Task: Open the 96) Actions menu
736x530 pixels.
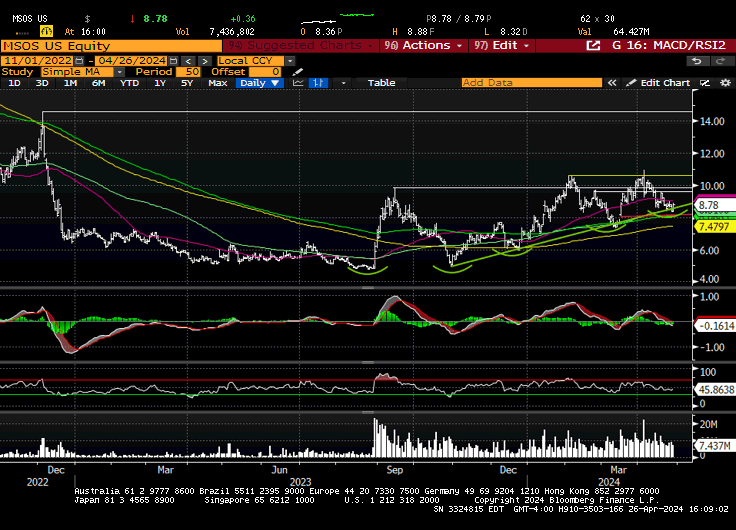Action: (x=423, y=46)
